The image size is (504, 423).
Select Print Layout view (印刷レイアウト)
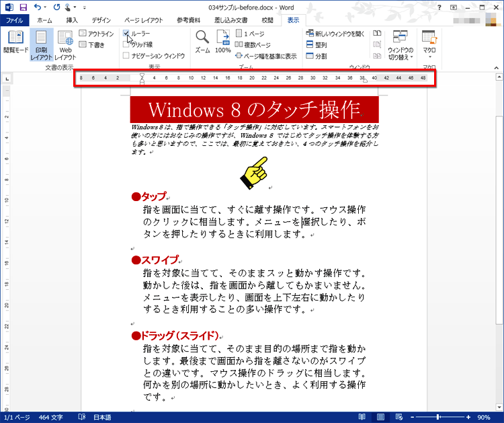coord(41,45)
